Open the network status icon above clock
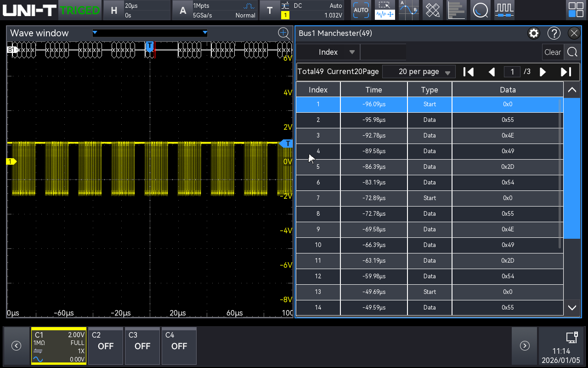The width and height of the screenshot is (588, 368). (571, 338)
